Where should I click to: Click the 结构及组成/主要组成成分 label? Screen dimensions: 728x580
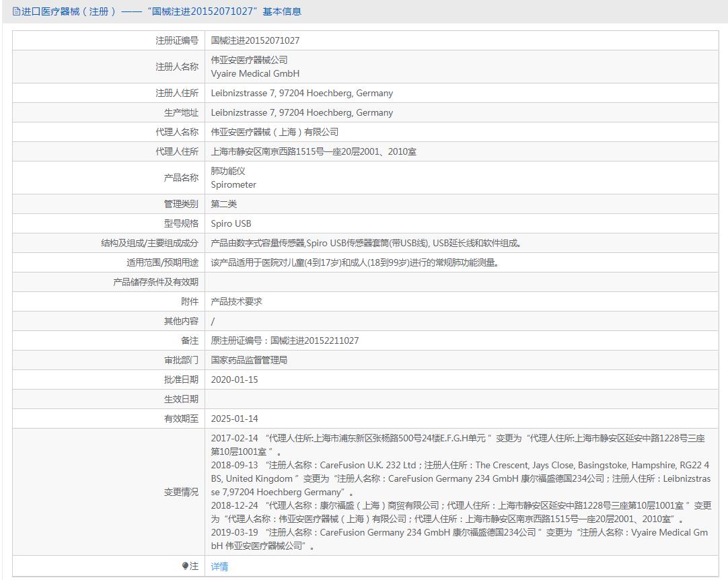(149, 243)
